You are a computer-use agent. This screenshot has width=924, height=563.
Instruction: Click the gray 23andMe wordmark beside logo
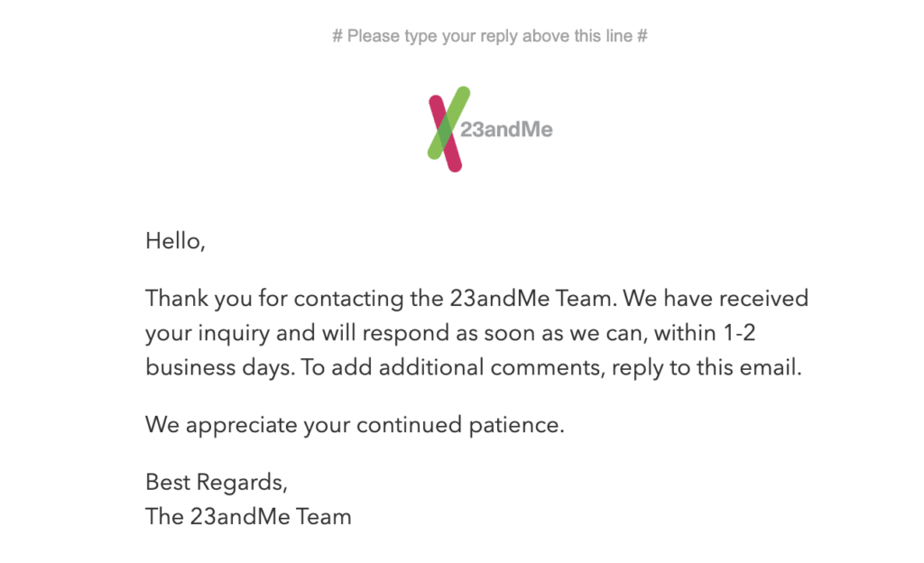click(506, 129)
